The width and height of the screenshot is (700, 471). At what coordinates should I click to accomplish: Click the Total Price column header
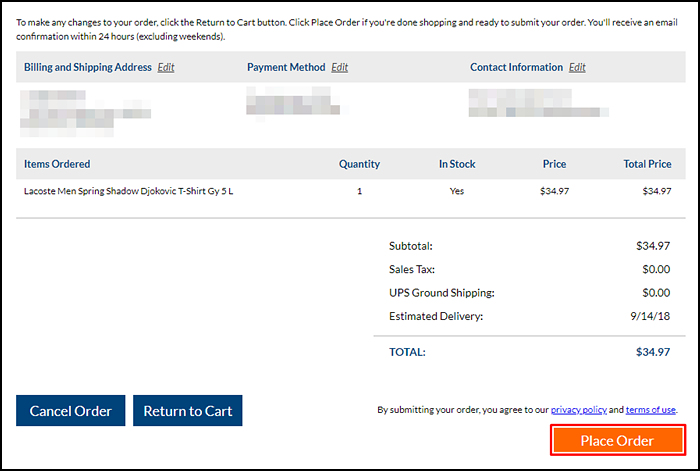(647, 164)
